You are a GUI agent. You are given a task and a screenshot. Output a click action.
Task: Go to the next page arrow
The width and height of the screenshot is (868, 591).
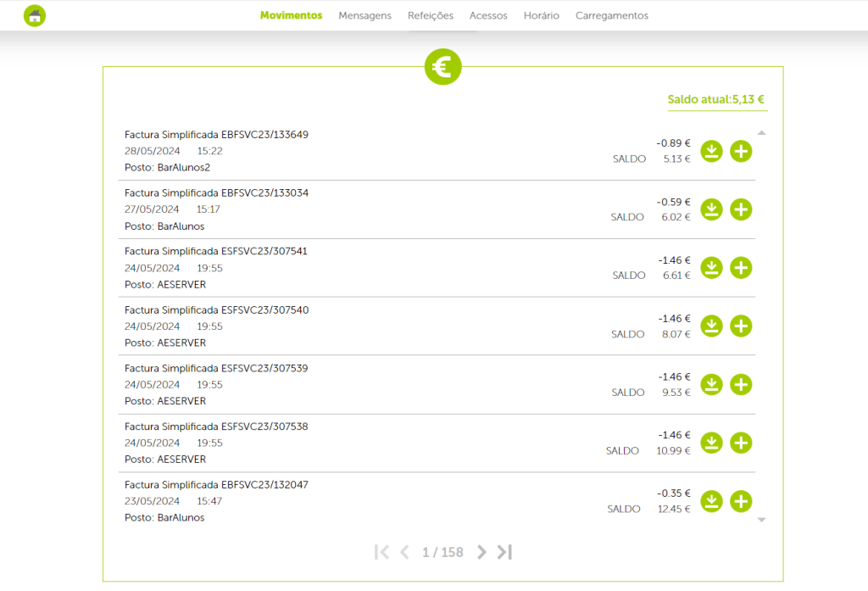coord(482,552)
